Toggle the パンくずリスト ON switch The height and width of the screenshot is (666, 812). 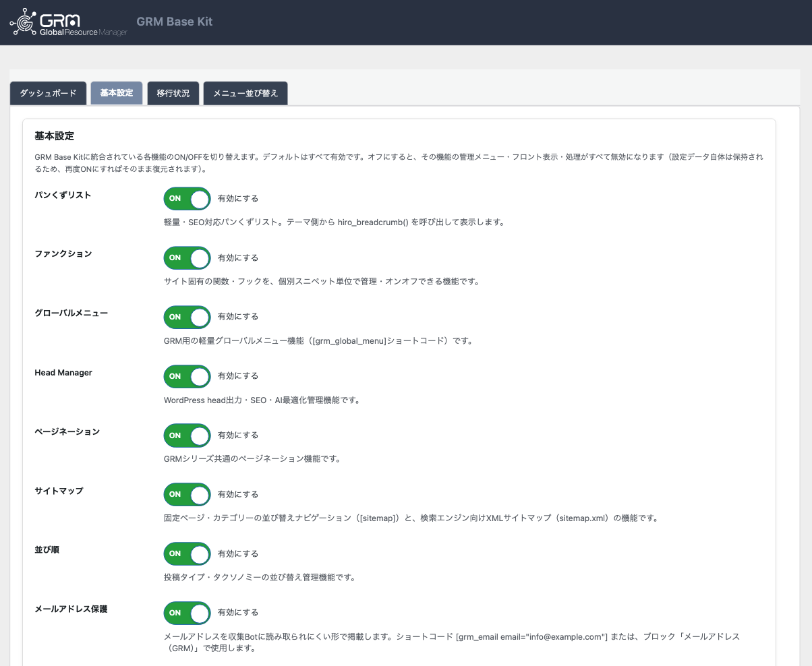pos(187,199)
